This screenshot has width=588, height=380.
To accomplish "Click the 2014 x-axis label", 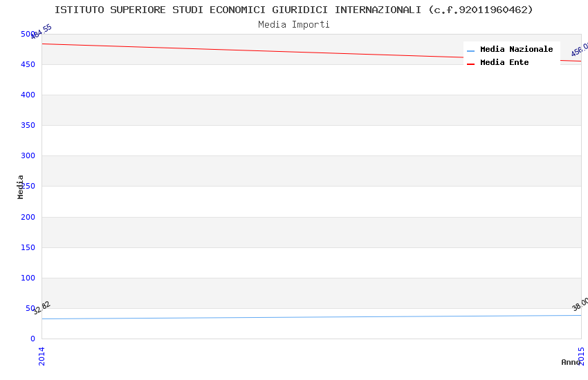I will pyautogui.click(x=42, y=356).
